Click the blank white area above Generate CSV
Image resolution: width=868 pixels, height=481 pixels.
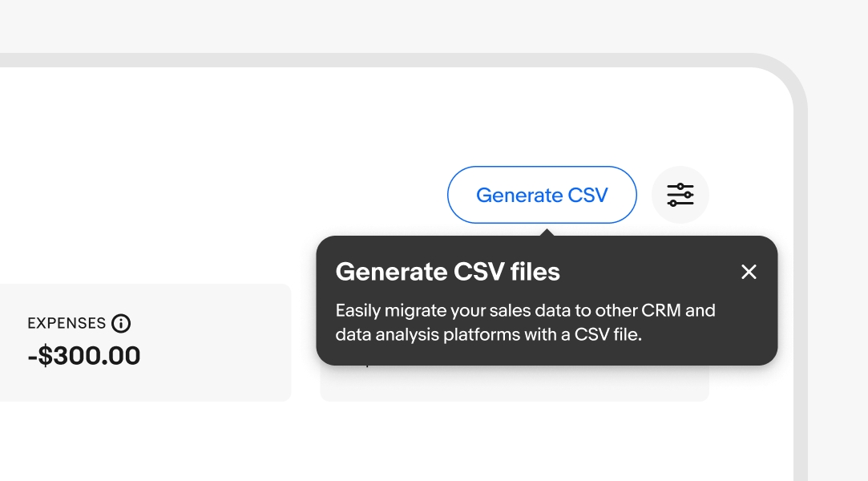point(542,120)
